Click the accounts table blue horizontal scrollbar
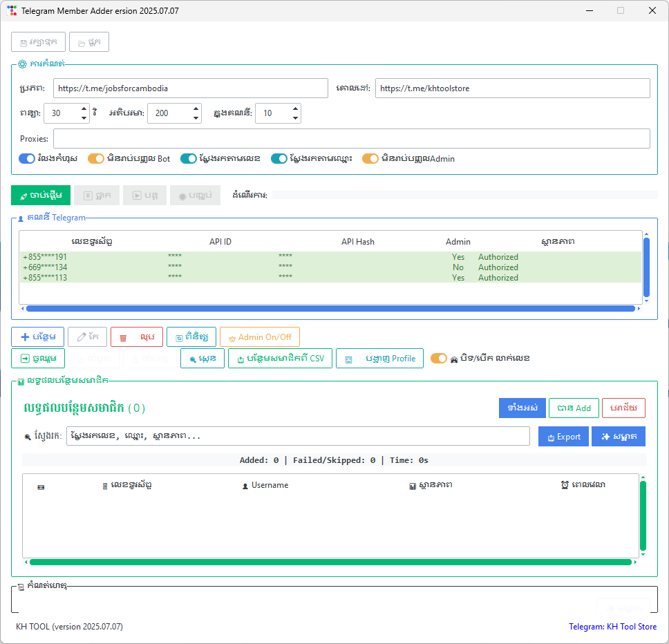This screenshot has height=644, width=669. point(330,308)
